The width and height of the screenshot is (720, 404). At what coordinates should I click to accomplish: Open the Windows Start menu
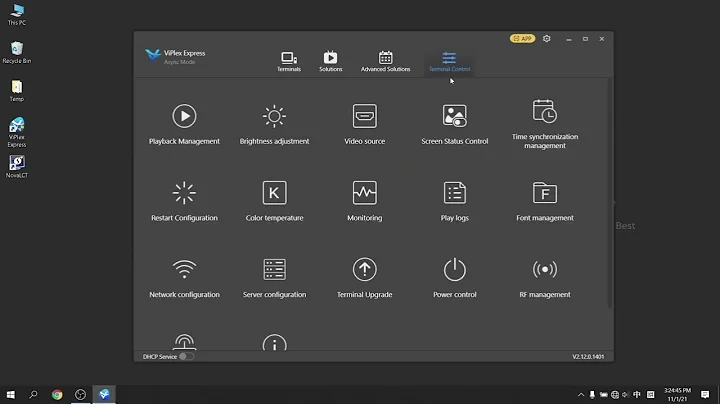[11, 394]
